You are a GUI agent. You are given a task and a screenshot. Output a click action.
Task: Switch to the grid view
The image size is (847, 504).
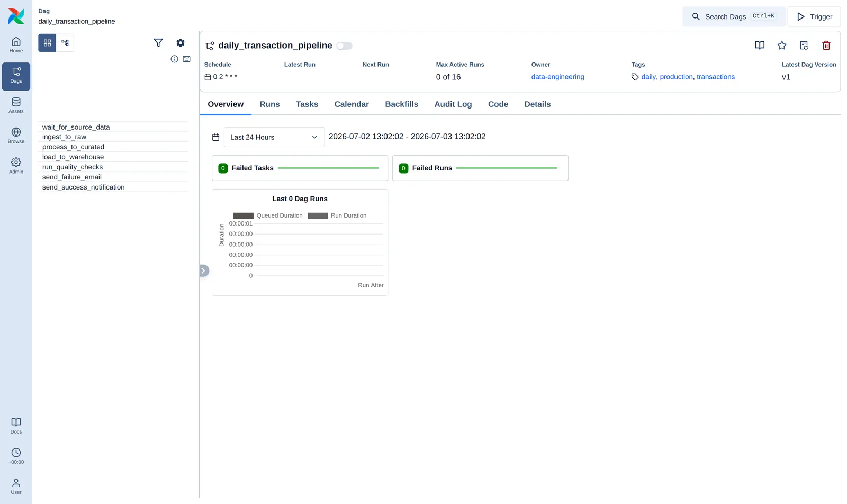(x=47, y=43)
